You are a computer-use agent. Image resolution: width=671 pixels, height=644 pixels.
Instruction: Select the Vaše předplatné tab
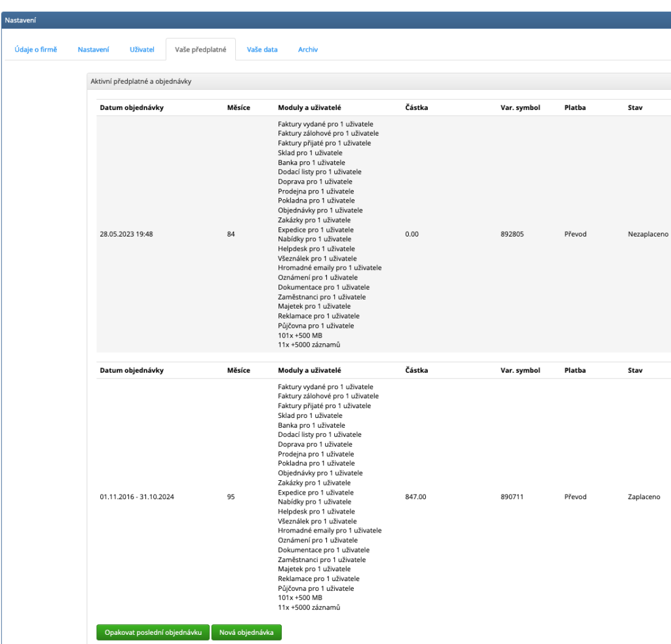[201, 50]
